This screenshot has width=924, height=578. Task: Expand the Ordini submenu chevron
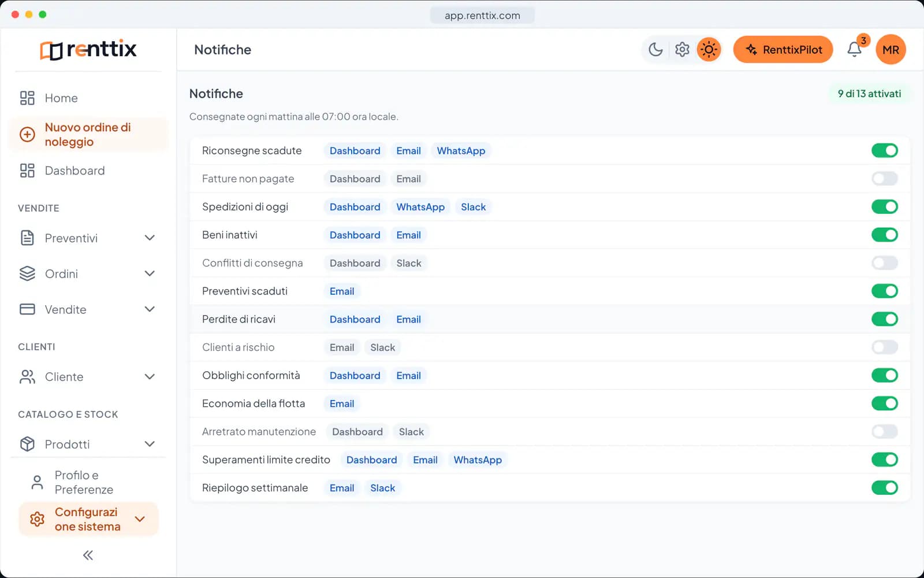tap(150, 273)
